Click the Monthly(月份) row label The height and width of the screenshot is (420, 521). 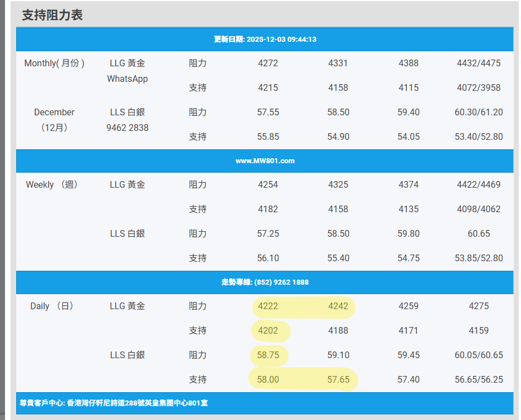pos(54,64)
